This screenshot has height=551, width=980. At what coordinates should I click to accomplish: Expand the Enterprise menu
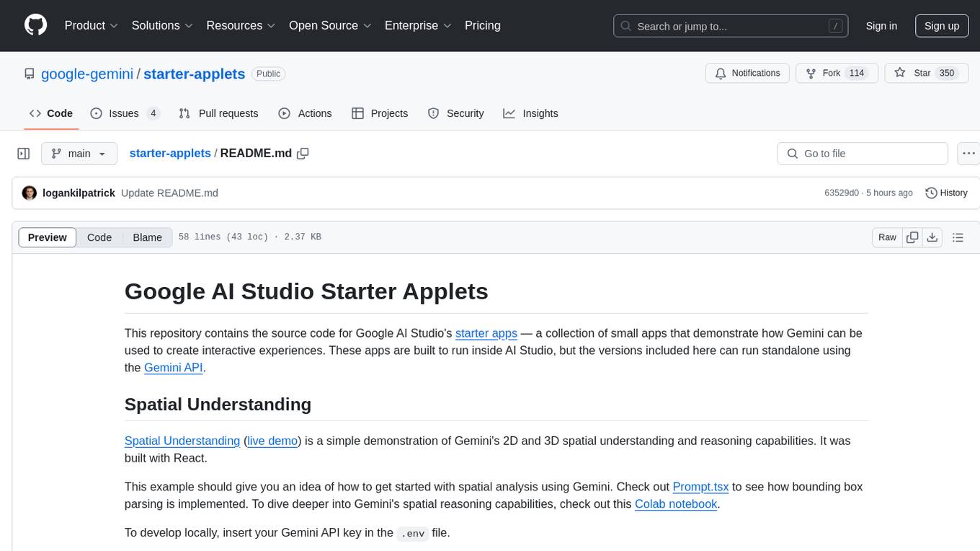(418, 25)
